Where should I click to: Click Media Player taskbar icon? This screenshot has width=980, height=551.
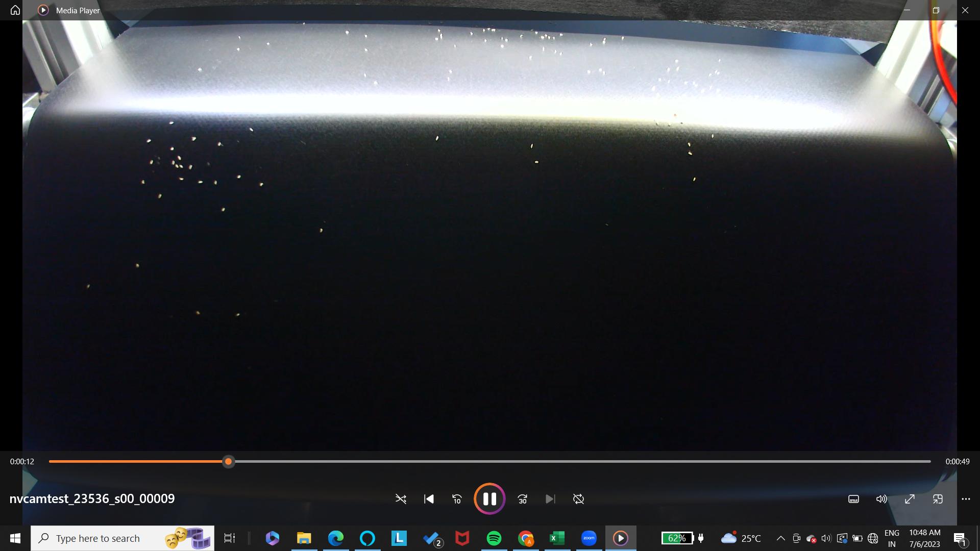[621, 538]
